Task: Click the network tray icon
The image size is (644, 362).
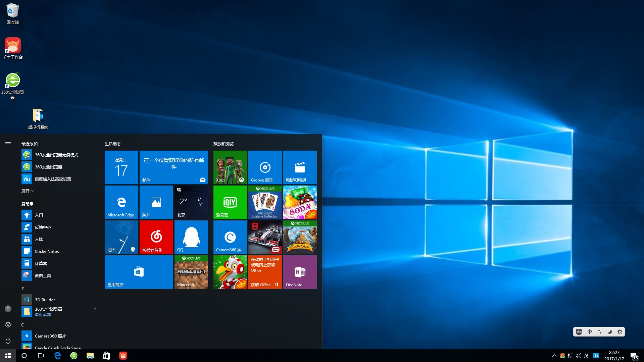Action: click(x=570, y=356)
